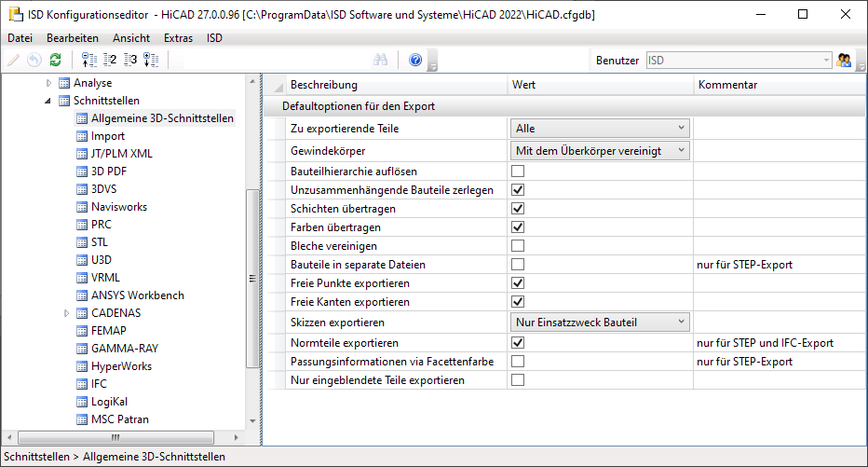Click the Schnittstellen table icon in tree
This screenshot has width=868, height=467.
[x=64, y=101]
